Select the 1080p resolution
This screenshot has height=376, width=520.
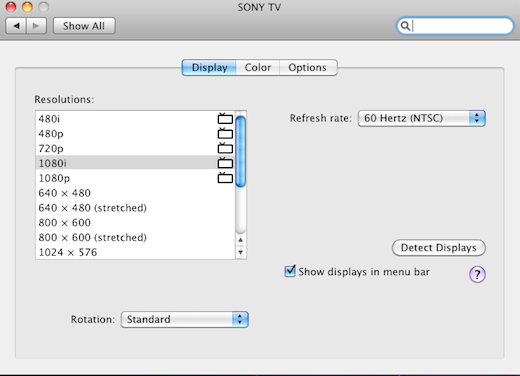point(135,178)
